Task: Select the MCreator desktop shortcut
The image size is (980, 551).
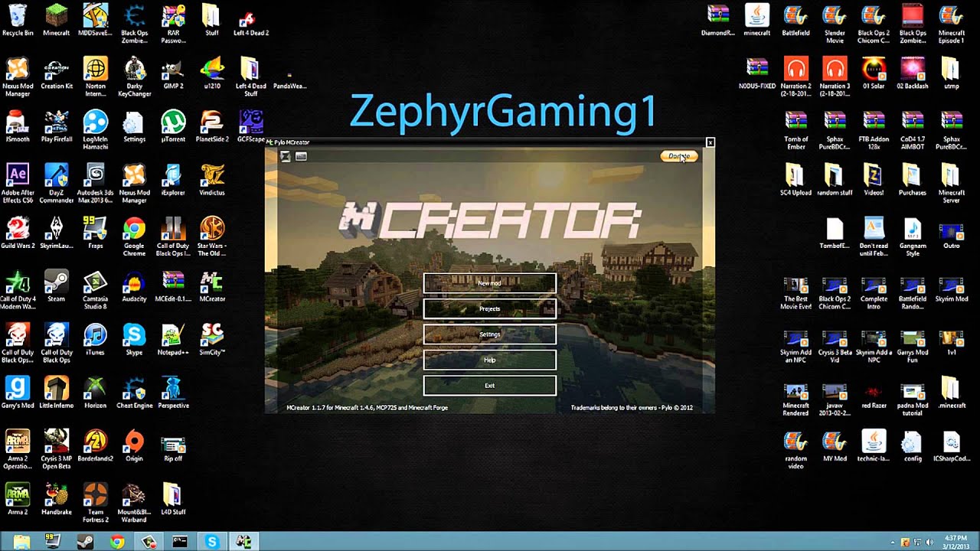Action: tap(211, 287)
